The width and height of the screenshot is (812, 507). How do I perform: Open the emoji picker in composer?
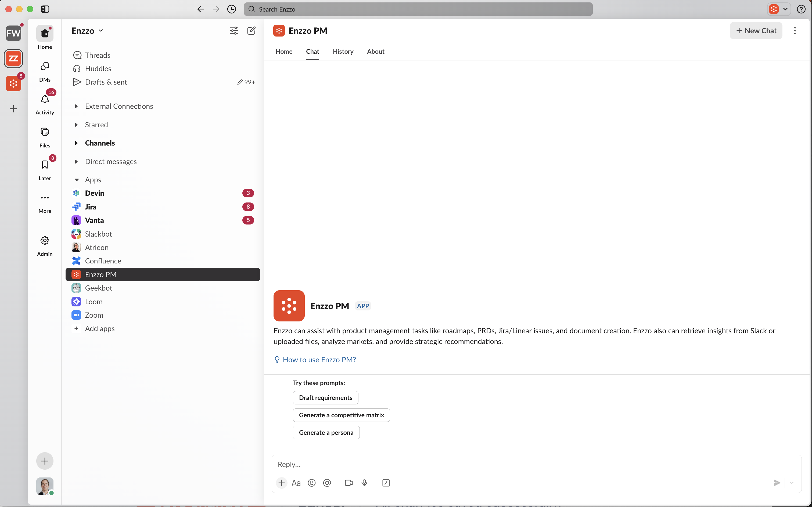311,483
